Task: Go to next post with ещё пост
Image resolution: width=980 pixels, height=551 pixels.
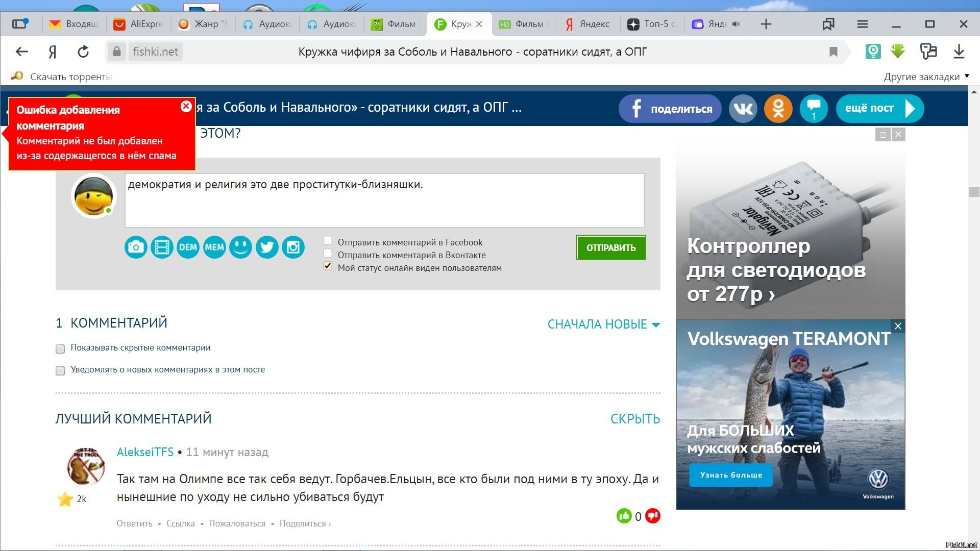Action: pos(880,109)
